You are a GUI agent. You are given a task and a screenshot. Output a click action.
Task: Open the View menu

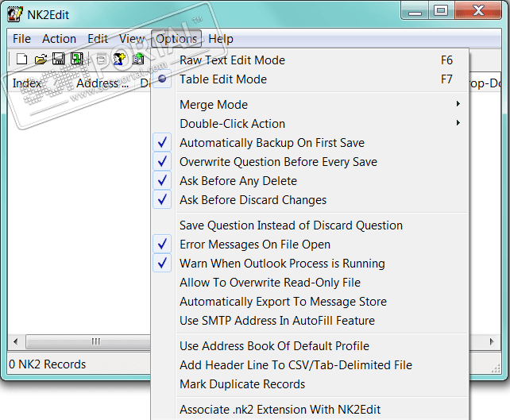pos(132,39)
